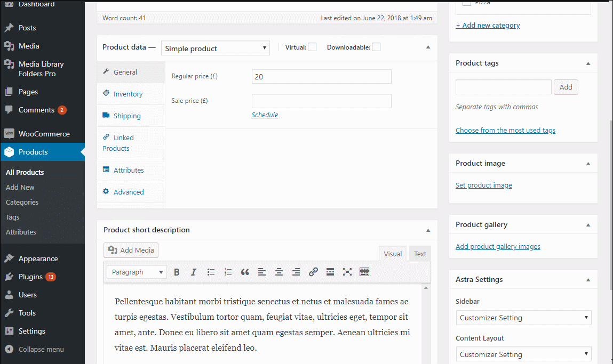Open the Linked Products tab
The image size is (613, 364).
pyautogui.click(x=131, y=143)
